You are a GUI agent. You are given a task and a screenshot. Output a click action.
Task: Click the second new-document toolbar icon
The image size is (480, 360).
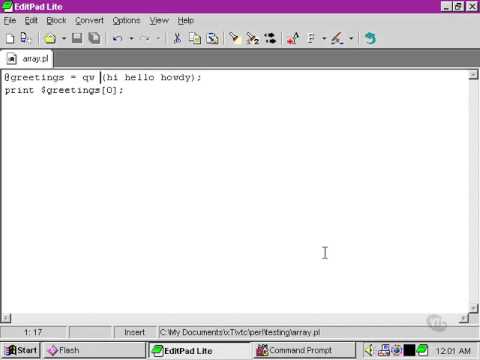pos(25,39)
